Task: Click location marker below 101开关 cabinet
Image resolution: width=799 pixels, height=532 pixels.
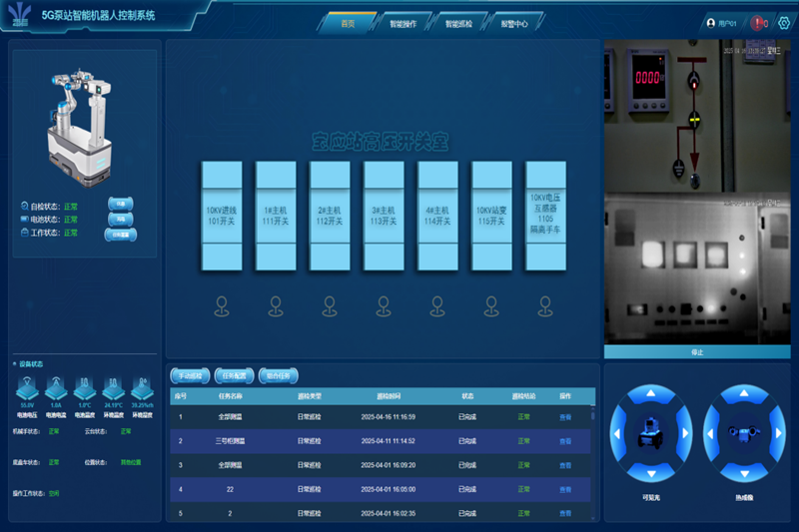Action: click(x=222, y=306)
